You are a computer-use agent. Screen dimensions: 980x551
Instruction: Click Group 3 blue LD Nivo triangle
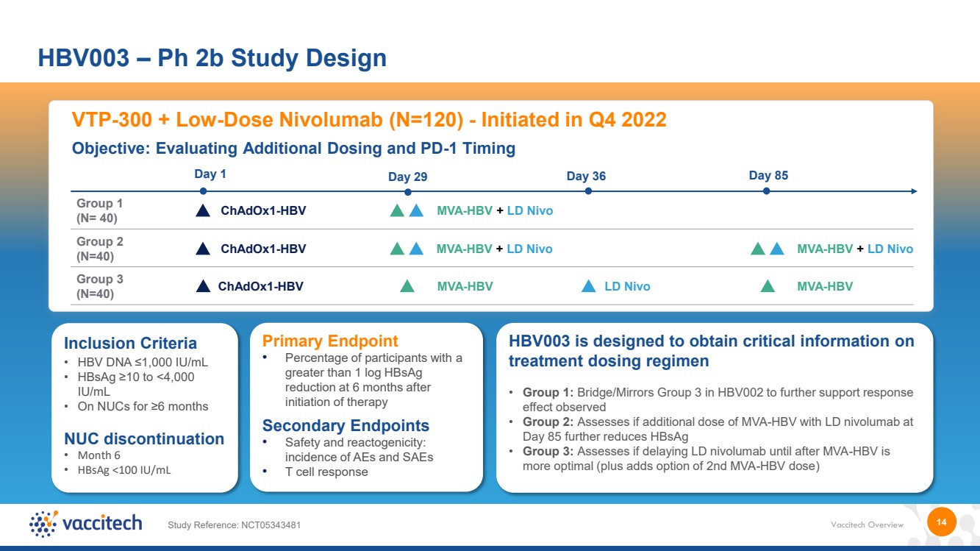click(x=588, y=286)
